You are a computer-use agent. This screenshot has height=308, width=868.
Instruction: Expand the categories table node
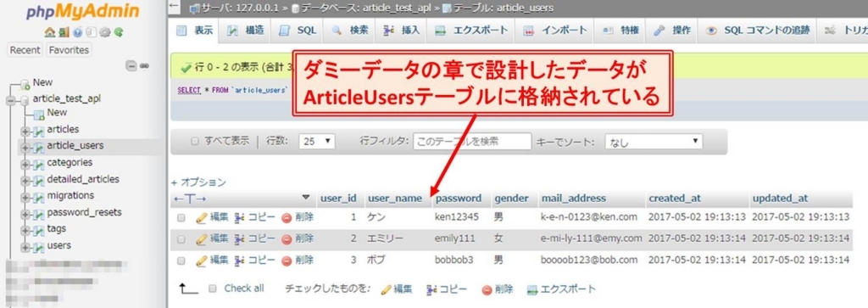25,165
